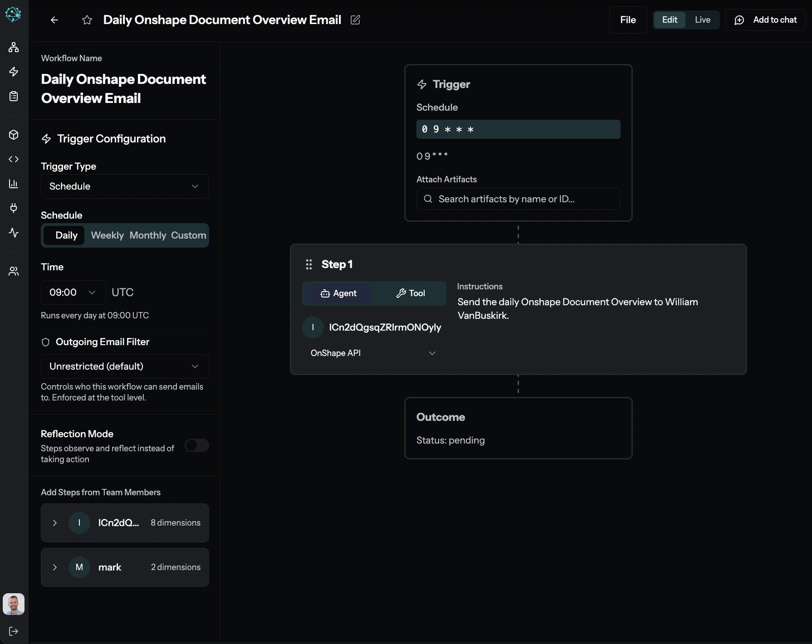Select the Weekly schedule option
Viewport: 812px width, 644px height.
tap(107, 235)
